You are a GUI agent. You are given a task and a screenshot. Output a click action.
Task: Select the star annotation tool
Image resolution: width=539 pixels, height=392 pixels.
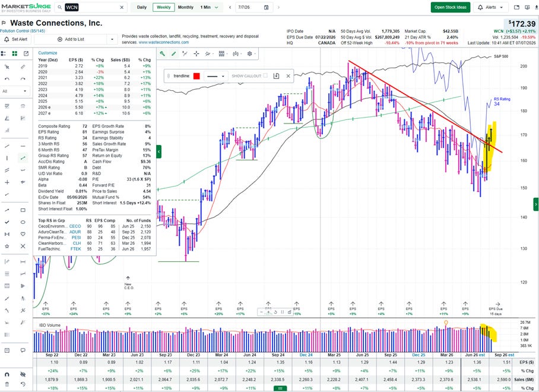[7, 246]
